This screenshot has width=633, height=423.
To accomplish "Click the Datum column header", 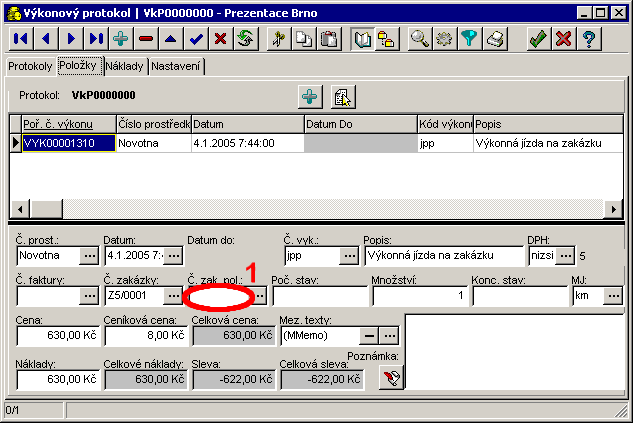I will pyautogui.click(x=246, y=123).
